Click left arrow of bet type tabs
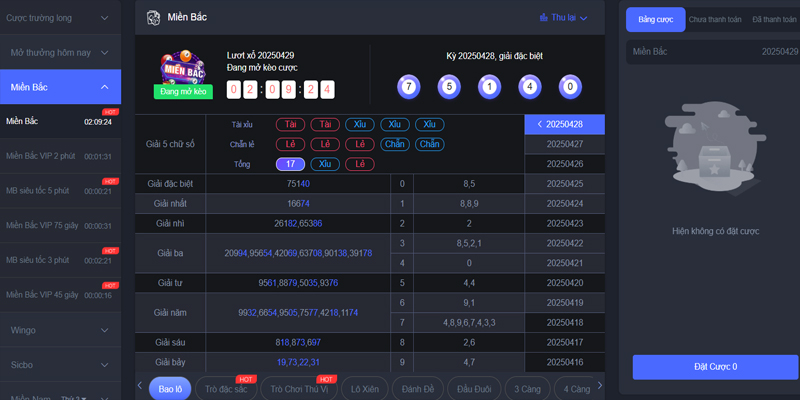This screenshot has width=800, height=400. (140, 386)
